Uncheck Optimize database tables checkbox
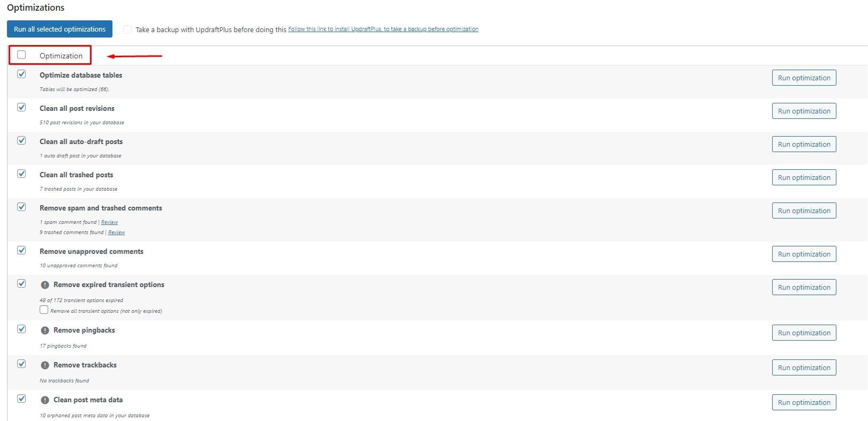This screenshot has width=868, height=421. [21, 74]
